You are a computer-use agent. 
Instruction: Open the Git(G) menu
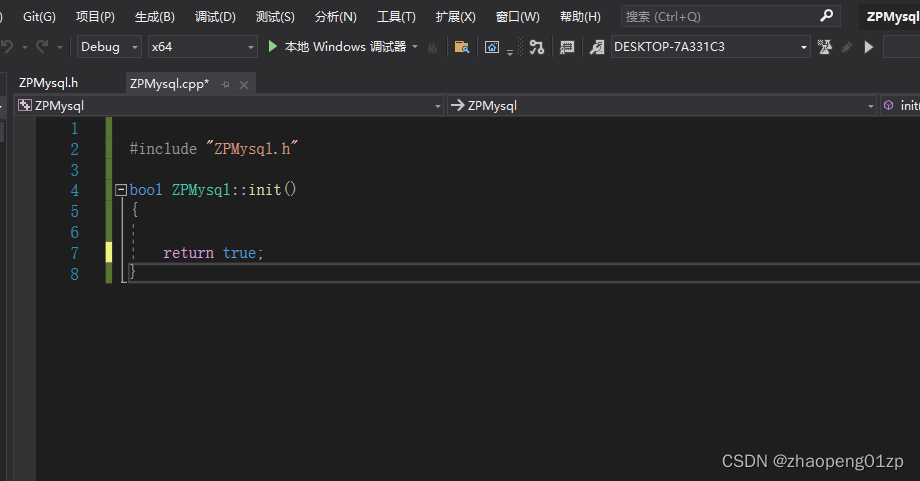click(39, 16)
